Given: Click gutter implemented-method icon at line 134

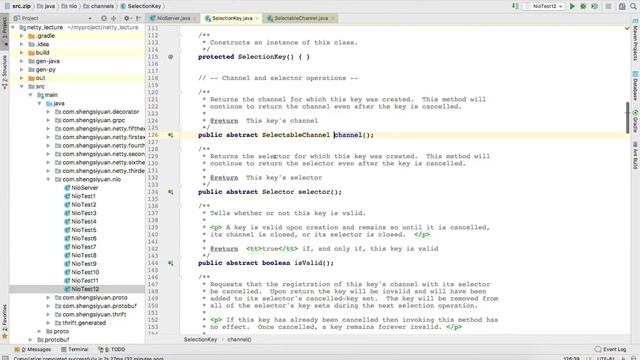Looking at the screenshot, I should 171,192.
